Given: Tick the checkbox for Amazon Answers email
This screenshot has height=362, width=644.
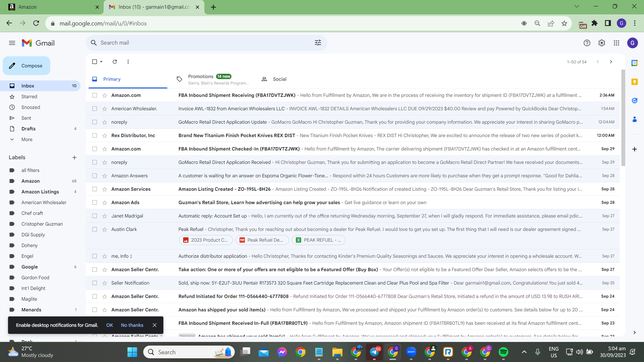Looking at the screenshot, I should pyautogui.click(x=95, y=176).
